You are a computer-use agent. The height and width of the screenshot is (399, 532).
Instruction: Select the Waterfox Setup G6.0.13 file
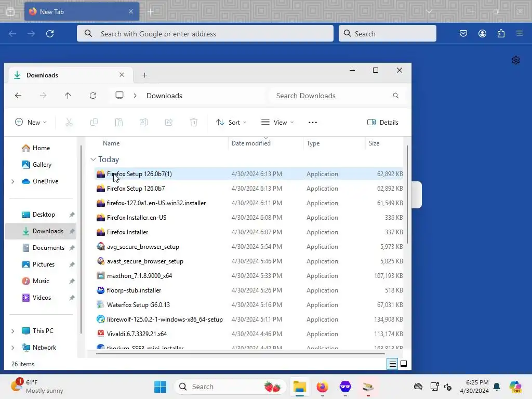pyautogui.click(x=248, y=304)
